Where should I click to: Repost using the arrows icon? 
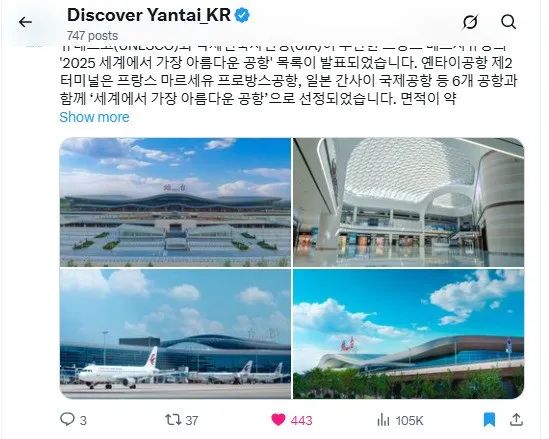pos(173,419)
